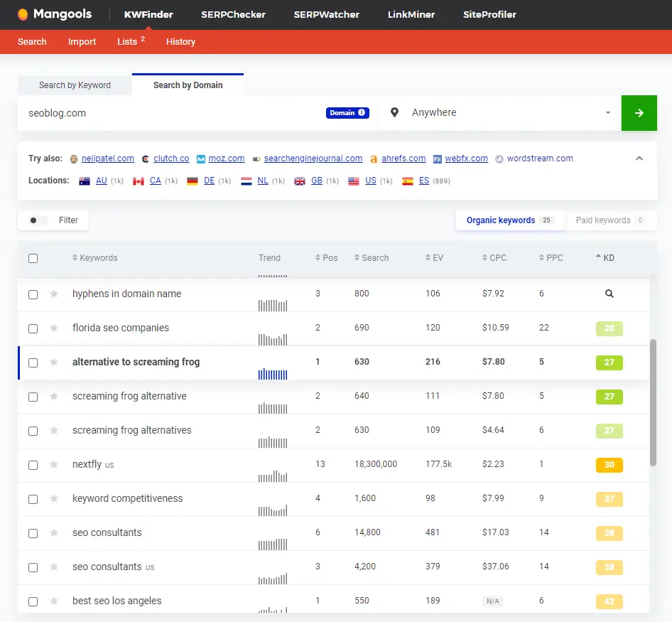Check the best seo los angeles checkbox

pos(33,601)
